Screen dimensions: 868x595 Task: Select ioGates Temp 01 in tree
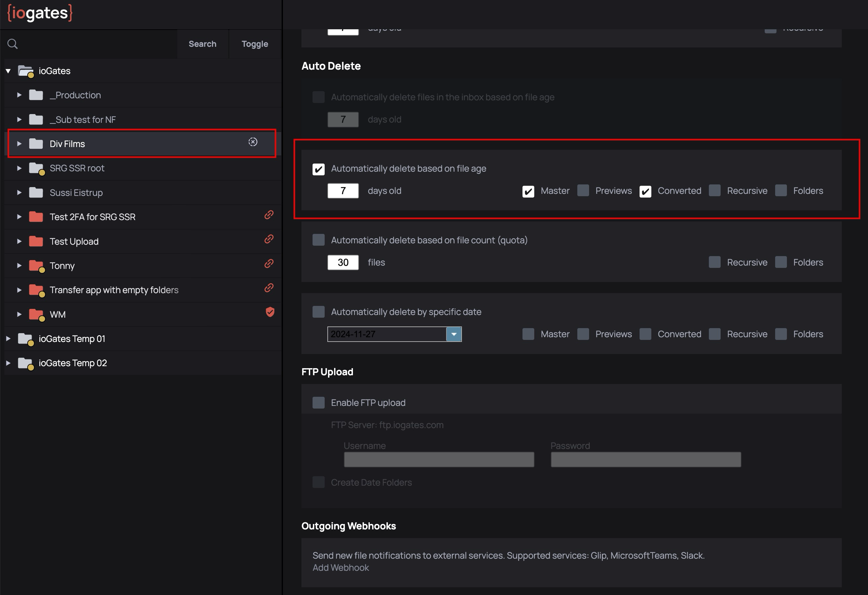point(72,339)
